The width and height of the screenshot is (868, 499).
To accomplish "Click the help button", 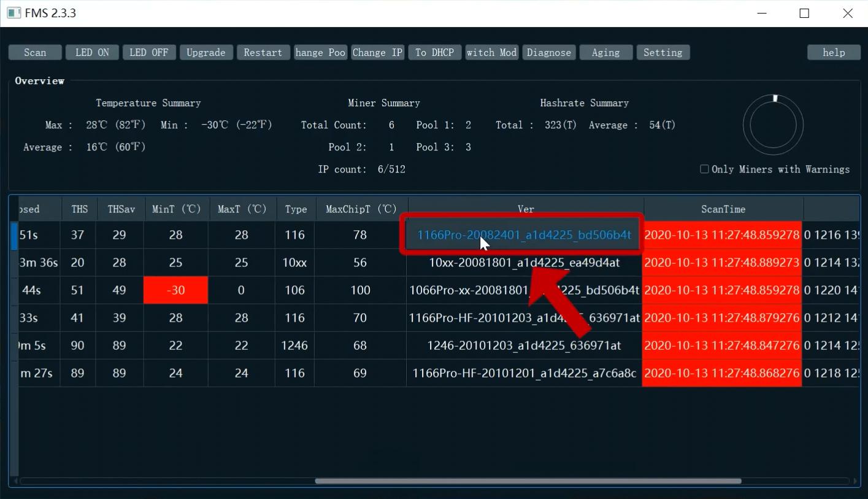I will point(833,53).
